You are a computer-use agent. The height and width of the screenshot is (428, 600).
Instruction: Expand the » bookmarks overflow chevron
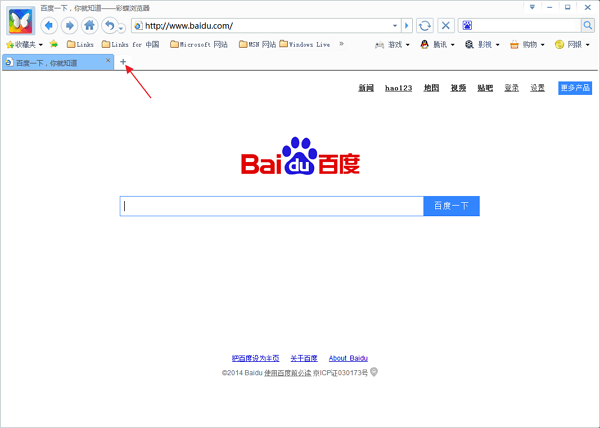pyautogui.click(x=341, y=44)
